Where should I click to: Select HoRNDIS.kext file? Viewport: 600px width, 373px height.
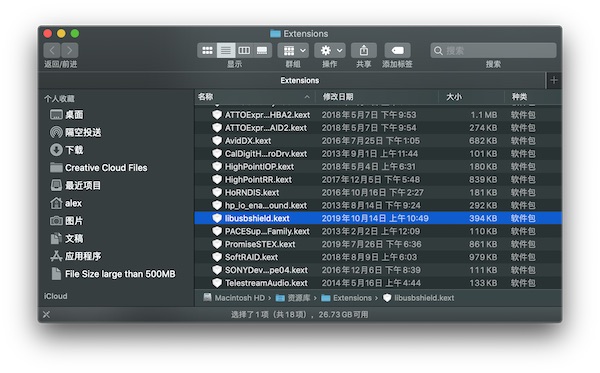pos(378,192)
